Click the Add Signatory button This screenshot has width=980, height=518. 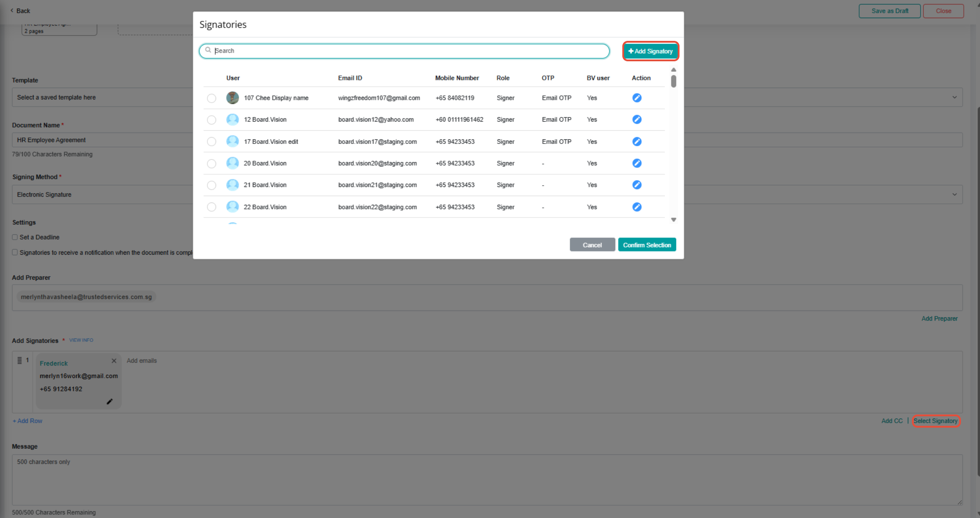(650, 51)
